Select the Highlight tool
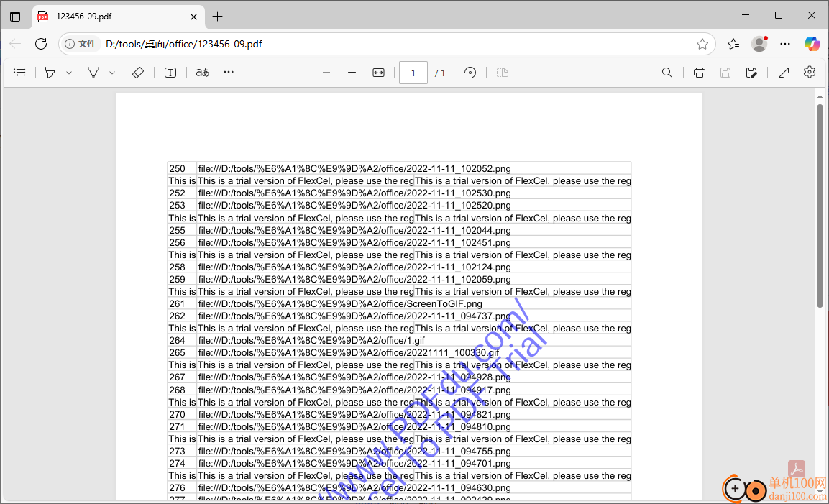The height and width of the screenshot is (504, 829). [x=50, y=73]
